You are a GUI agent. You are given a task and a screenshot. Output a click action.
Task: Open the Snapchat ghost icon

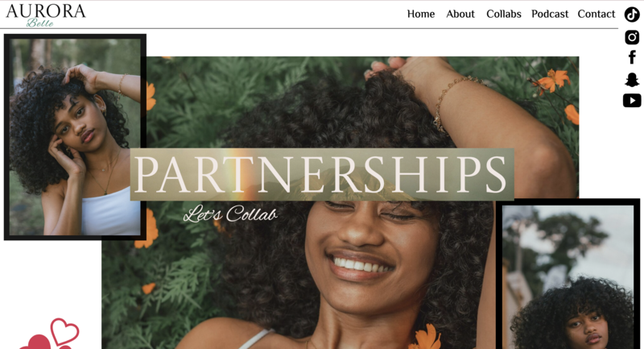point(632,80)
